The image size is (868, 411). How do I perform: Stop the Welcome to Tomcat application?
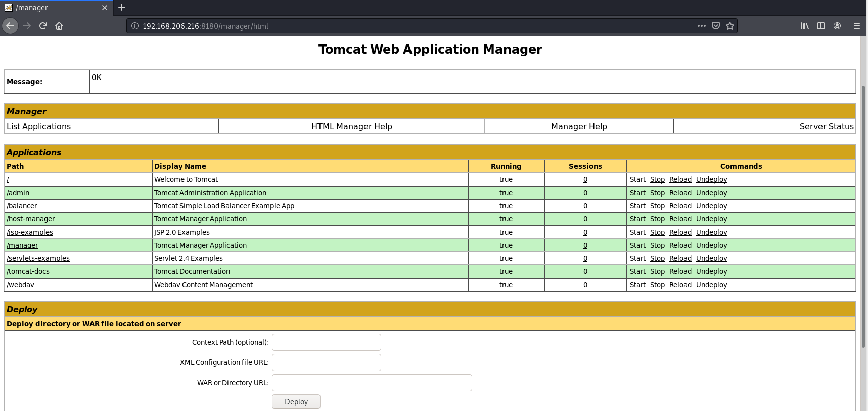657,179
